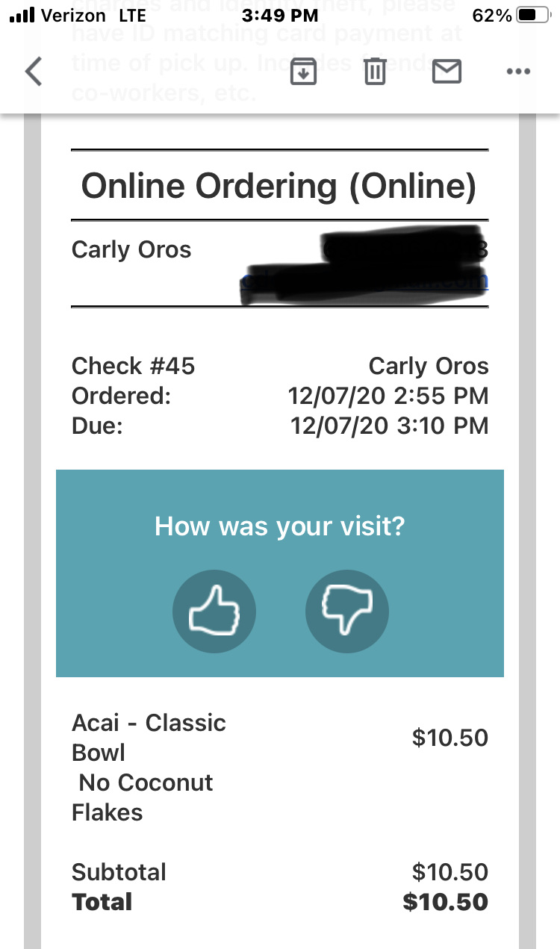Tap the order due time 3:10 PM
This screenshot has width=560, height=949.
pyautogui.click(x=442, y=426)
